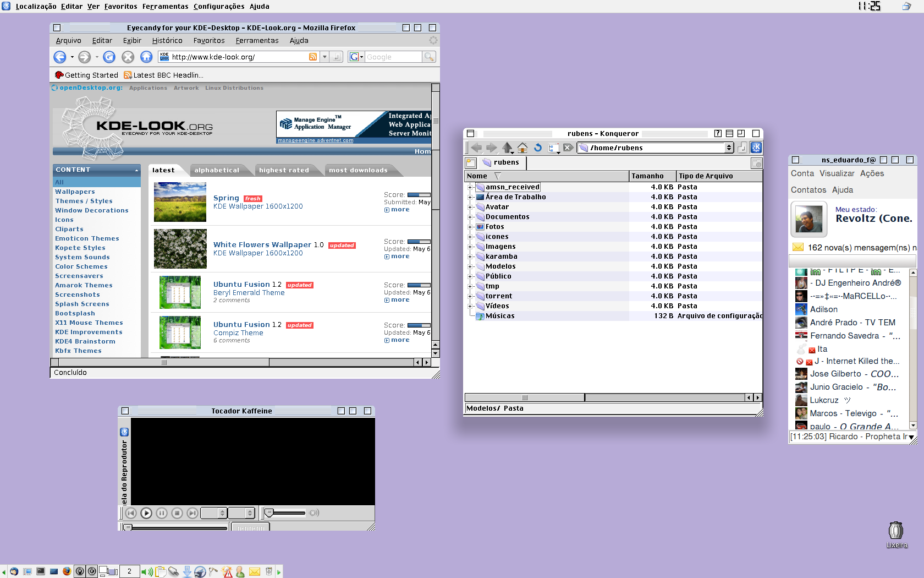Screen dimensions: 924x578
Task: Expand the karamba folder node
Action: pos(470,257)
